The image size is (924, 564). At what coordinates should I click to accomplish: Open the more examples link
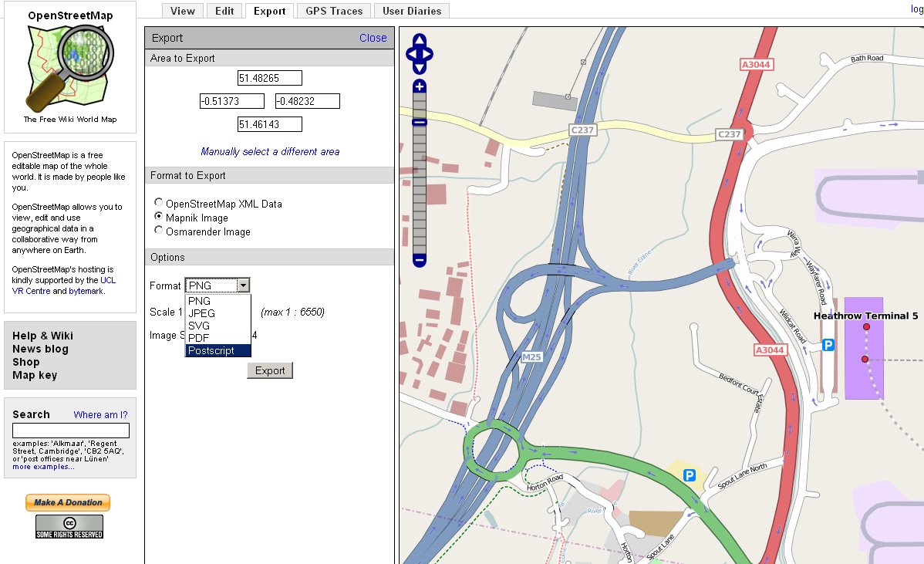(x=44, y=466)
